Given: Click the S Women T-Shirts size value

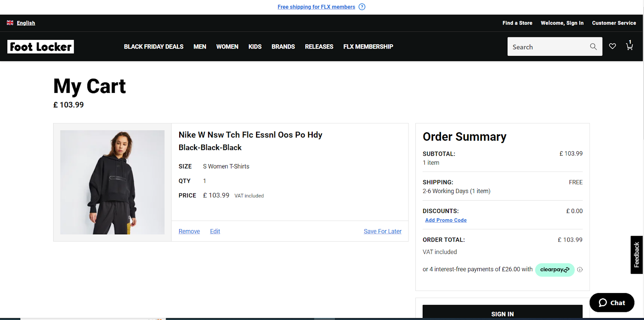Looking at the screenshot, I should 226,166.
